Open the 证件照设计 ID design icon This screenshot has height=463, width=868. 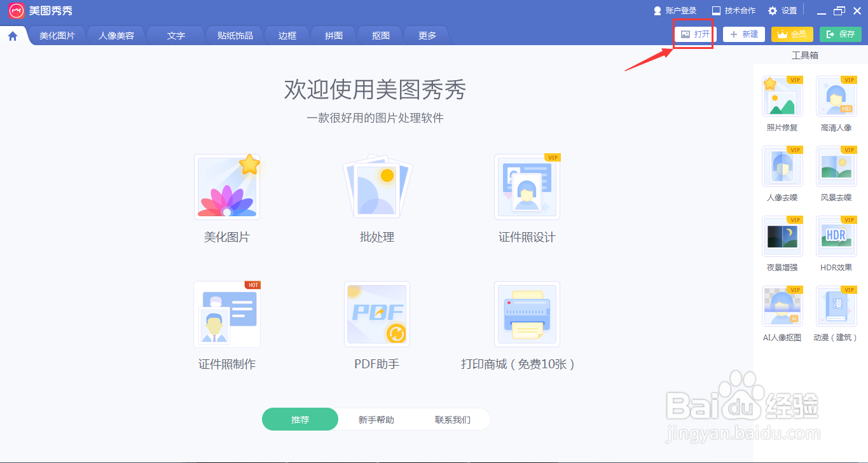527,187
